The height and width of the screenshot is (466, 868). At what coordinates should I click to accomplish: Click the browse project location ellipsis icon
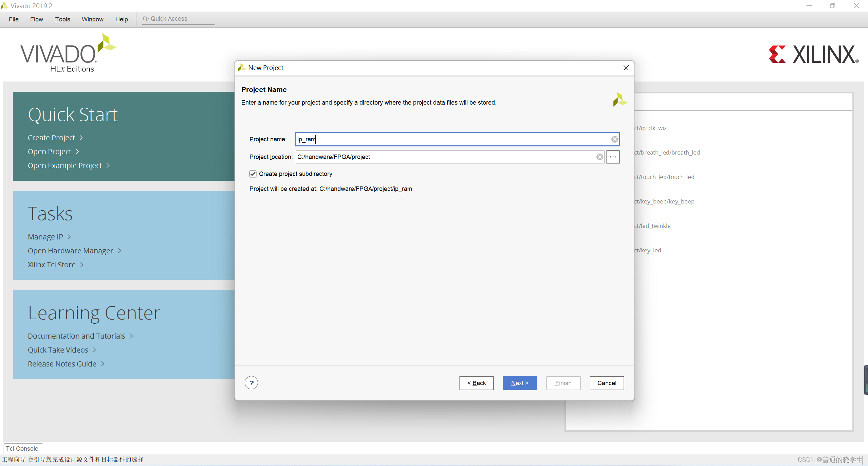[613, 156]
